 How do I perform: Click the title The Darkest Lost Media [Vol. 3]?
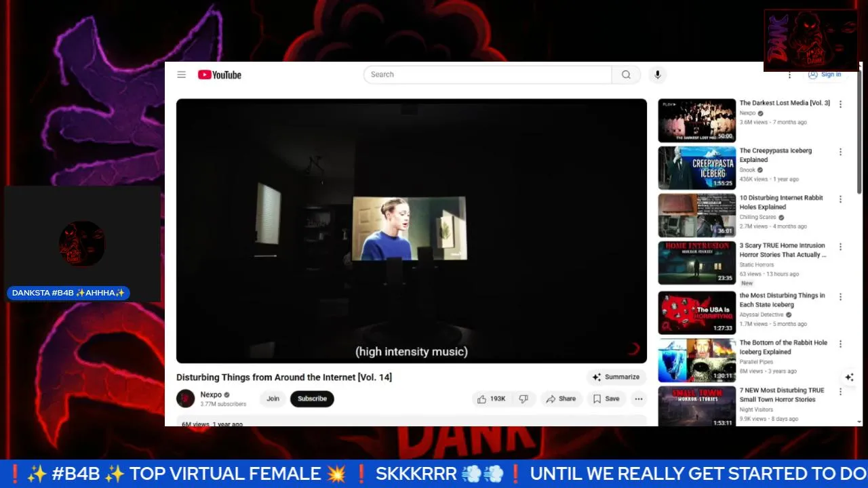point(785,103)
